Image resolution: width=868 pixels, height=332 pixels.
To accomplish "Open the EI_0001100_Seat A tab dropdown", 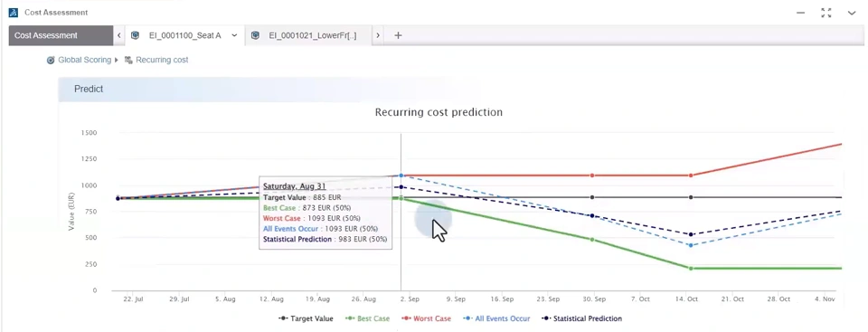I will [234, 35].
